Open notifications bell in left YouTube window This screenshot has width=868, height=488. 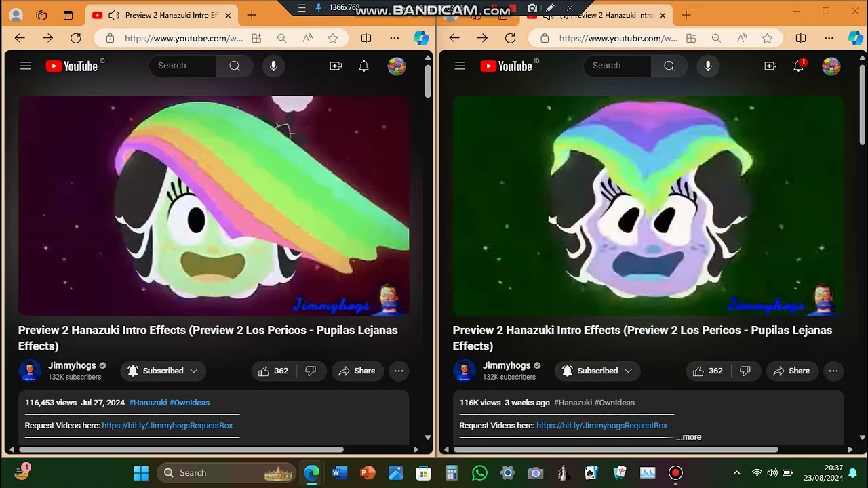[x=364, y=66]
